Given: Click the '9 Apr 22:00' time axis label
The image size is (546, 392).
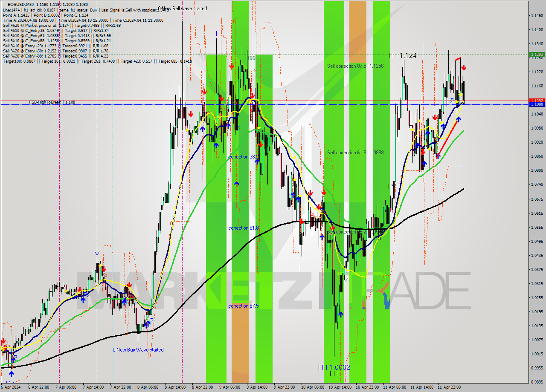Looking at the screenshot, I should click(284, 387).
